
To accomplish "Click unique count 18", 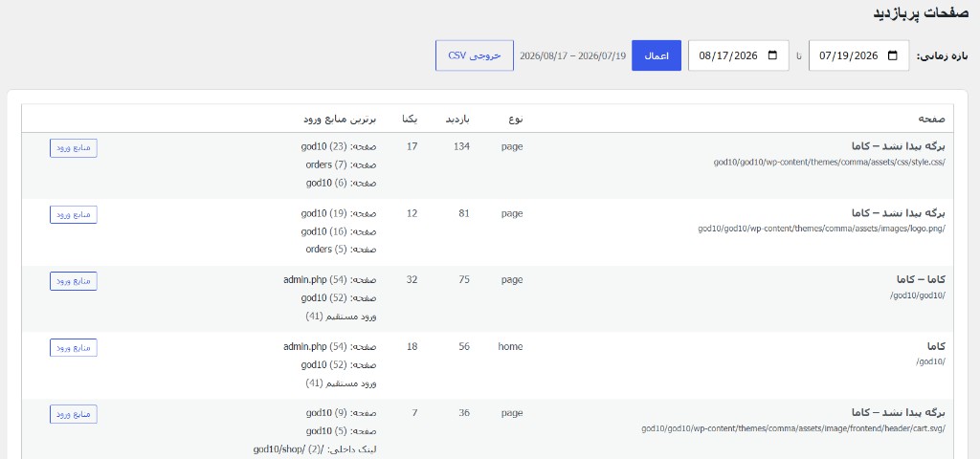I will (x=412, y=346).
